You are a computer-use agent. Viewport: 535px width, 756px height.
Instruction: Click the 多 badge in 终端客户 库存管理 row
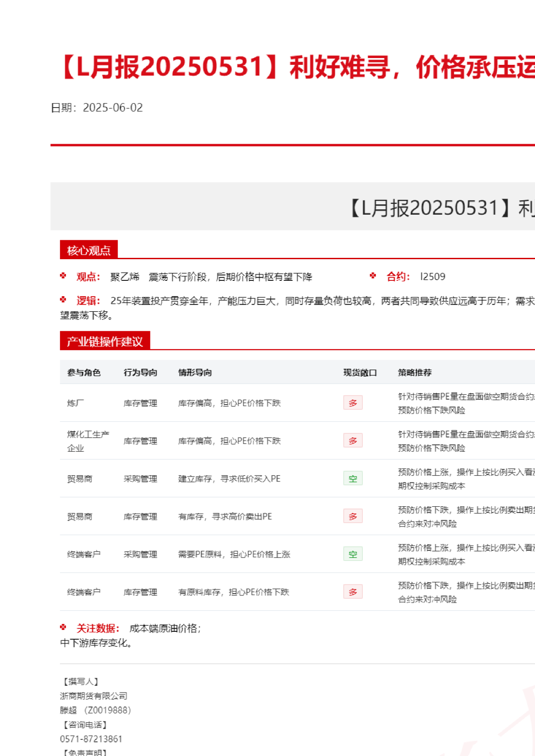(353, 592)
